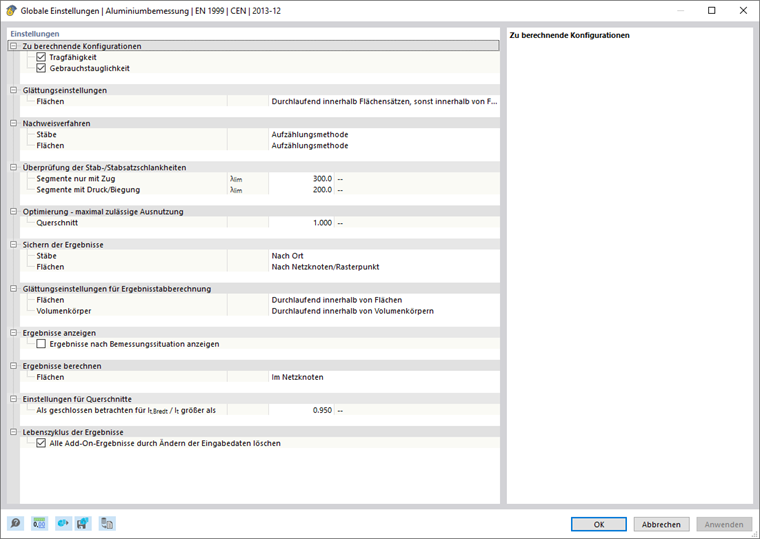
Task: Click the Anwenden button
Action: point(724,524)
